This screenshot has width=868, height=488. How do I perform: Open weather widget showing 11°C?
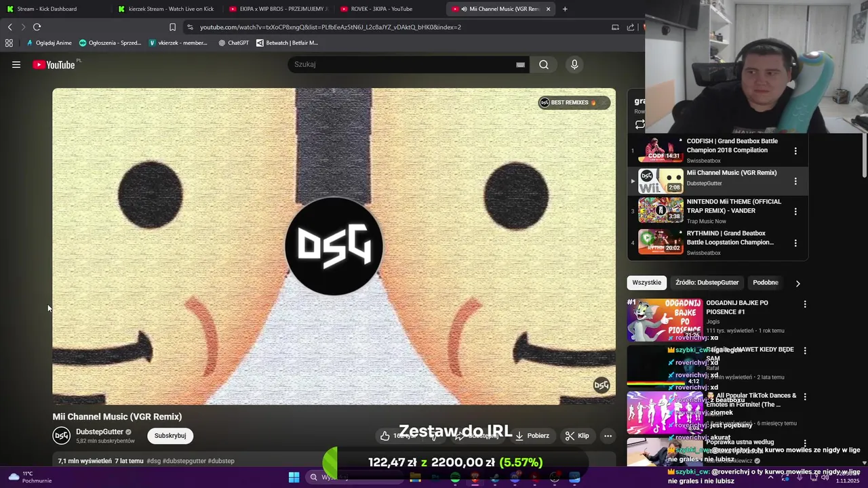pyautogui.click(x=30, y=477)
